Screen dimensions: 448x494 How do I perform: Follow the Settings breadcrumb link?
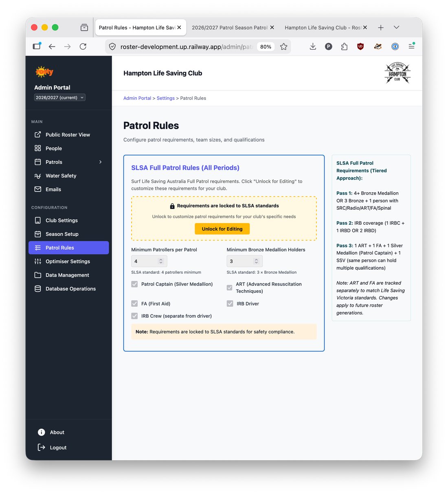[x=166, y=98]
